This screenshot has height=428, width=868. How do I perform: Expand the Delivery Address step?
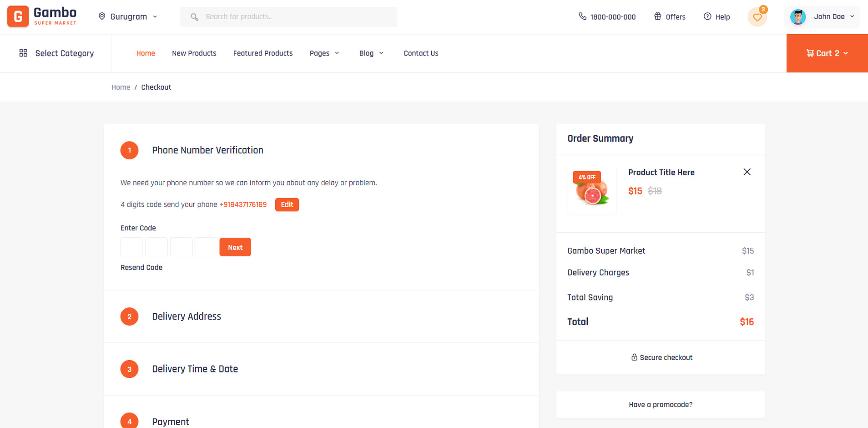coord(186,316)
